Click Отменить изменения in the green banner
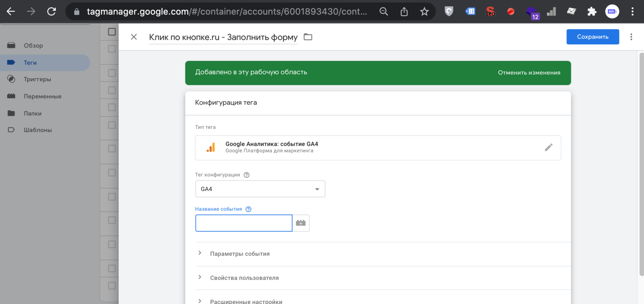The height and width of the screenshot is (304, 644). [529, 73]
